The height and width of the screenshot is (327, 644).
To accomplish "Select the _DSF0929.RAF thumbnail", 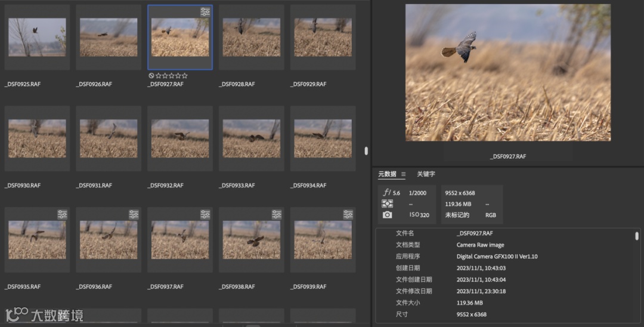I will 323,37.
